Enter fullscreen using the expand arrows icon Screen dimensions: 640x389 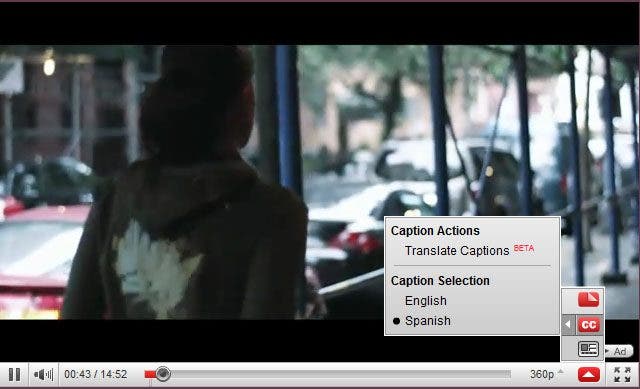[x=622, y=374]
